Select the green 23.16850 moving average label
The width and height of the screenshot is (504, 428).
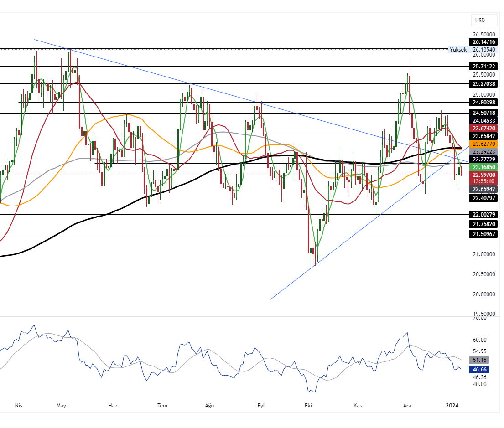pyautogui.click(x=484, y=167)
